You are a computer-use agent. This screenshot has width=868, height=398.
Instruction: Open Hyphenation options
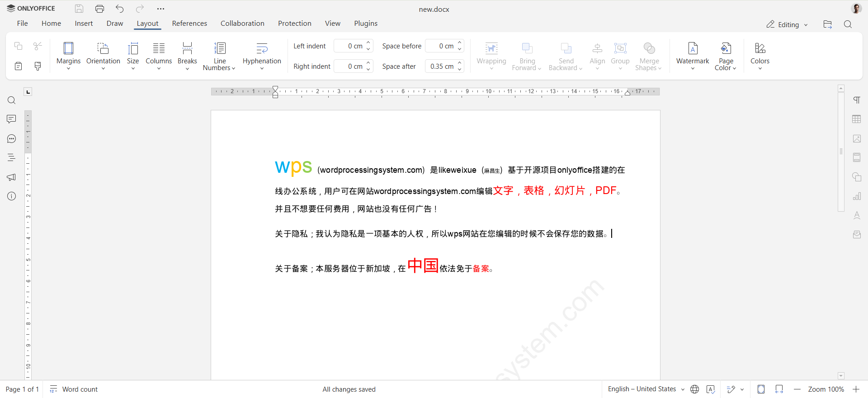262,56
